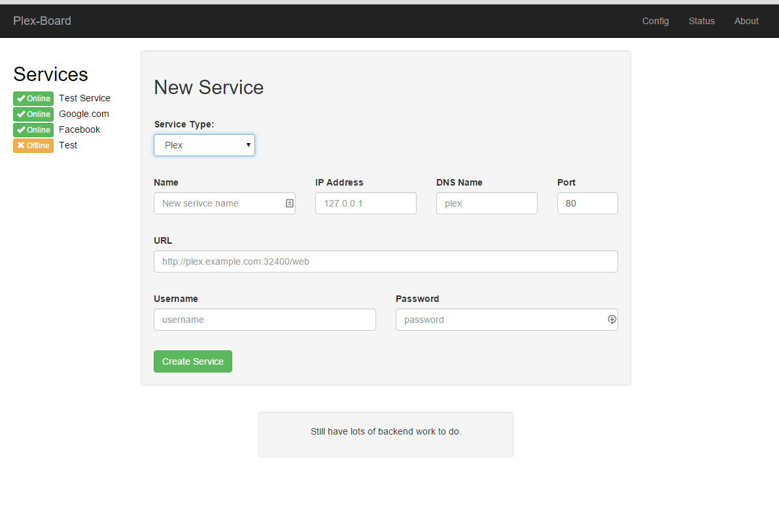Focus the Username input field
The width and height of the screenshot is (779, 532).
[265, 320]
